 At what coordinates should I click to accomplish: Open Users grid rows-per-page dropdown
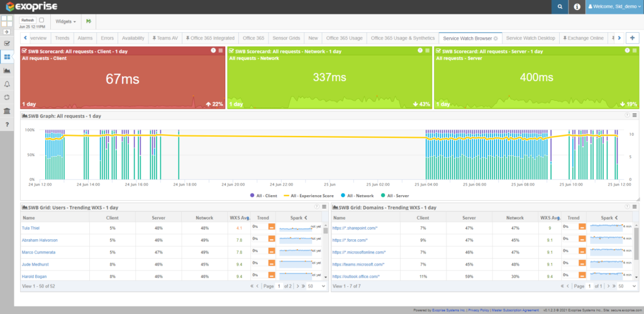click(316, 286)
